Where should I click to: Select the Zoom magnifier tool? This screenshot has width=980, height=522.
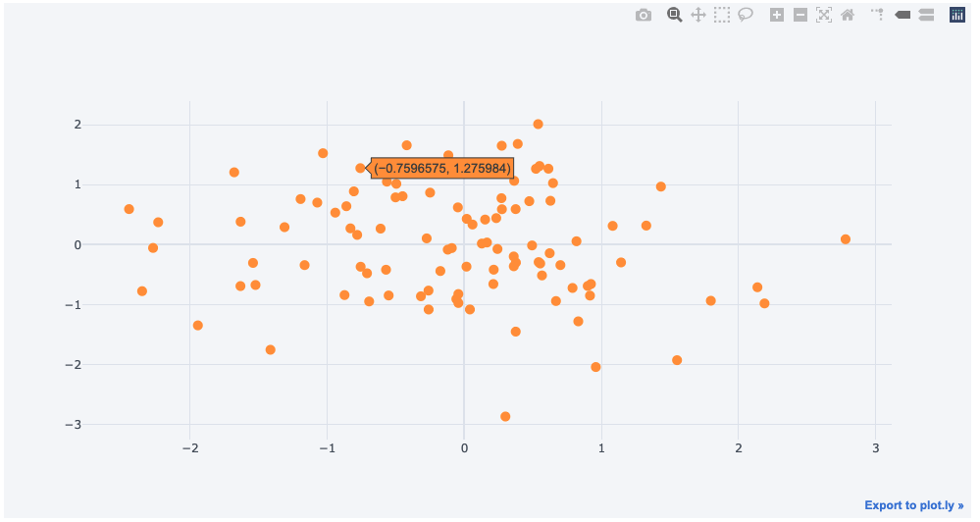pos(675,15)
